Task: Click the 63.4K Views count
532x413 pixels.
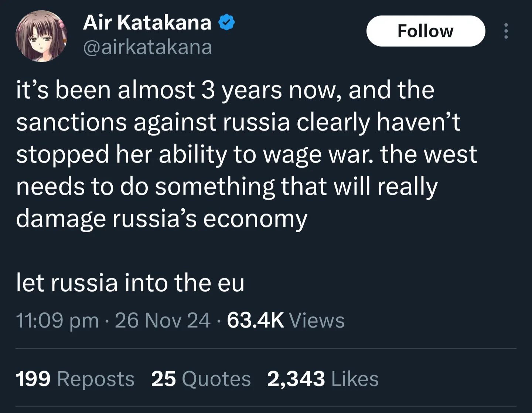Action: point(286,320)
